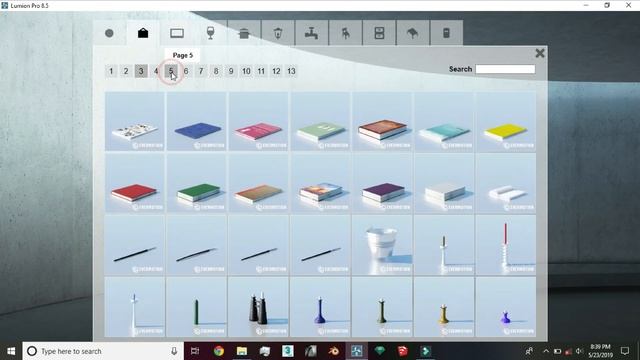Select the open white book model
The height and width of the screenshot is (360, 640).
pos(506,183)
